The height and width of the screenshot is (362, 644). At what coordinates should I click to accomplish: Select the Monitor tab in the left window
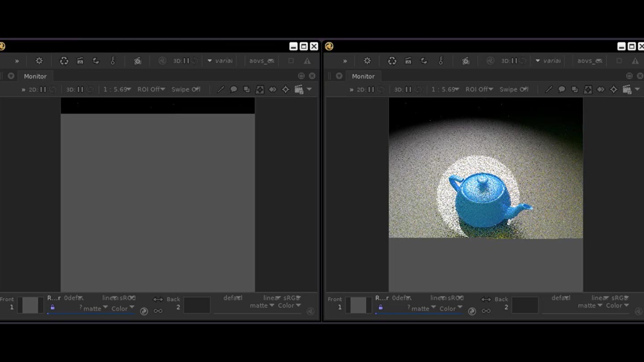click(x=35, y=76)
